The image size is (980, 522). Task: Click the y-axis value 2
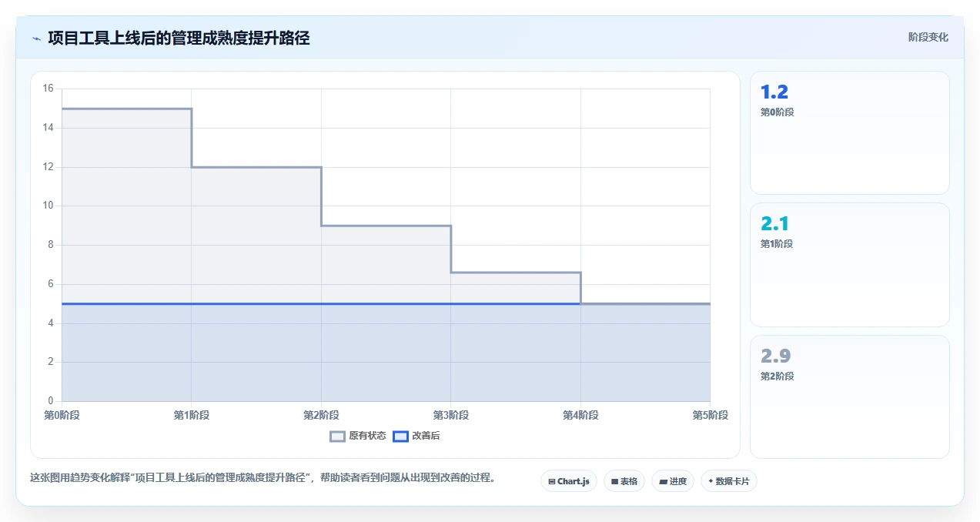pyautogui.click(x=50, y=362)
